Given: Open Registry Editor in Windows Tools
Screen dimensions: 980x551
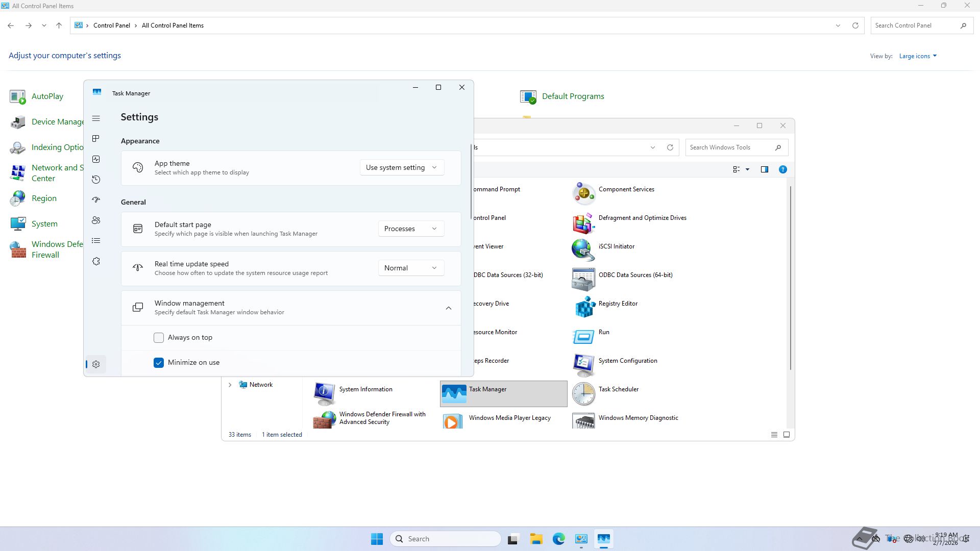Looking at the screenshot, I should coord(618,304).
